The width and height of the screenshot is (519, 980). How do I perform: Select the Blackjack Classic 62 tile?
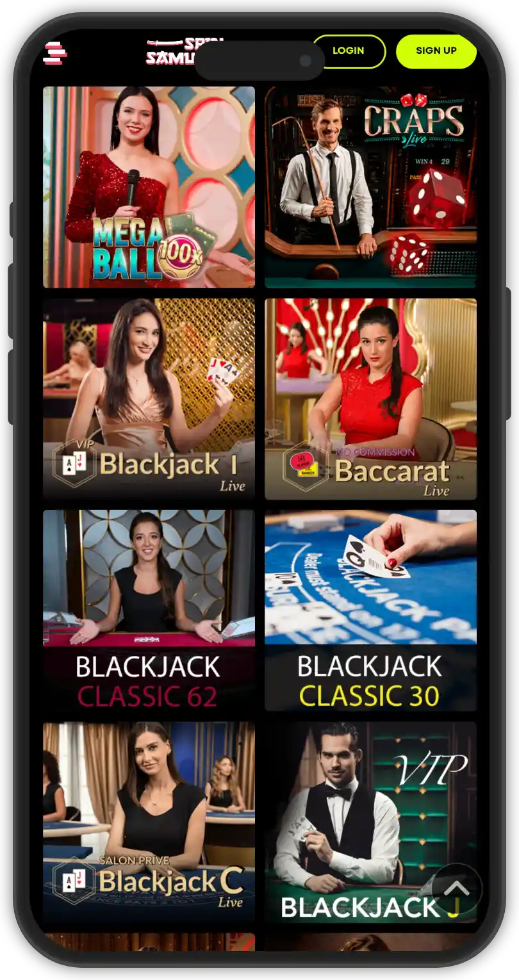pyautogui.click(x=149, y=610)
